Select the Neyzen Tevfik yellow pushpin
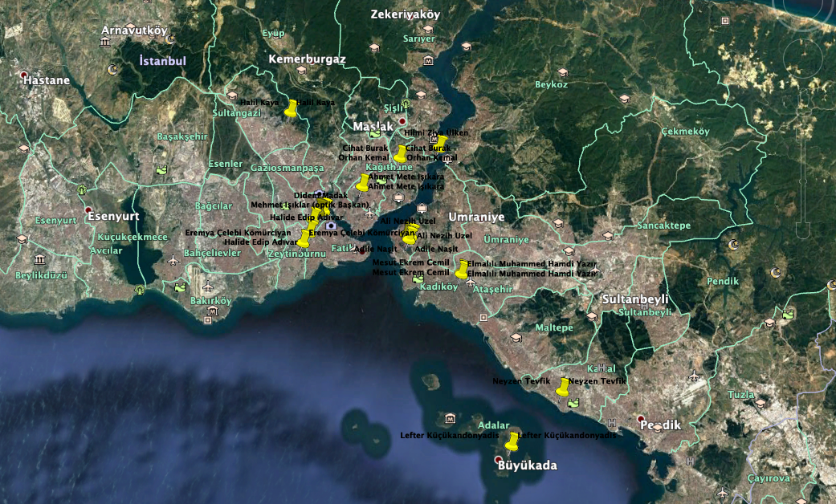This screenshot has height=504, width=836. (563, 388)
